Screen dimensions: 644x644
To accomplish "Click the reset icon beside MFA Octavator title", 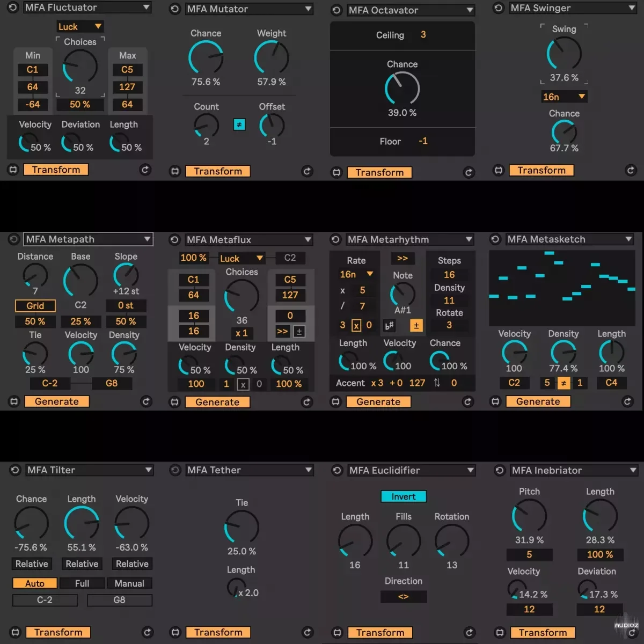I will click(336, 10).
